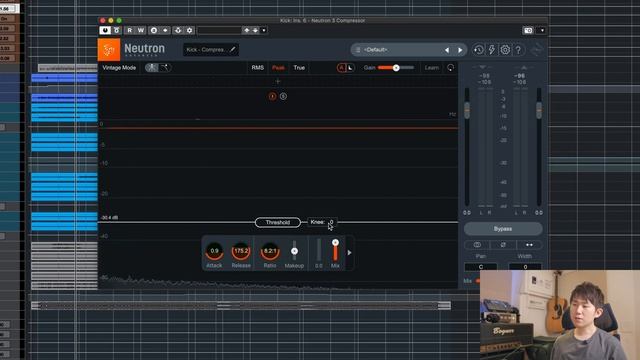Click the snapshot camera icon in host bar
The image size is (640, 360).
point(528,30)
